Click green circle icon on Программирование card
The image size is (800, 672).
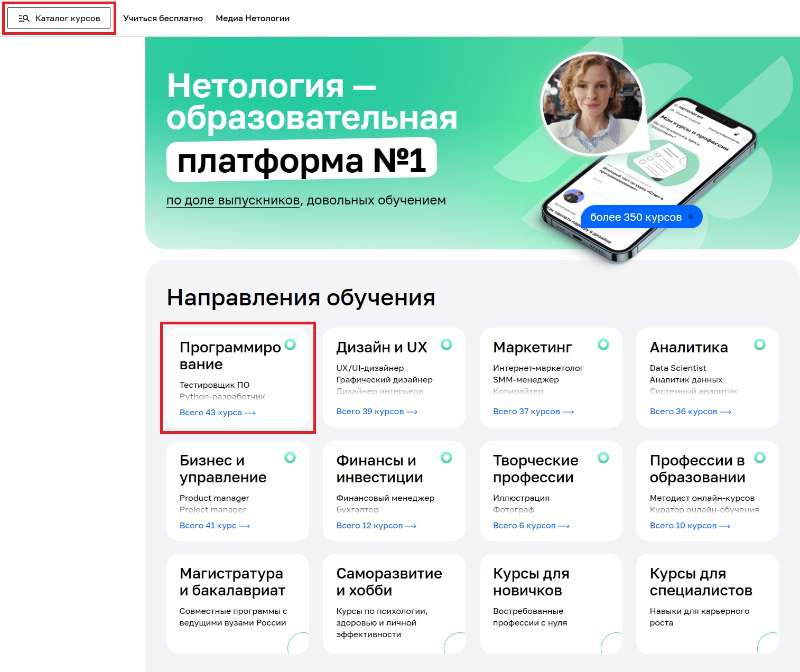click(x=290, y=344)
